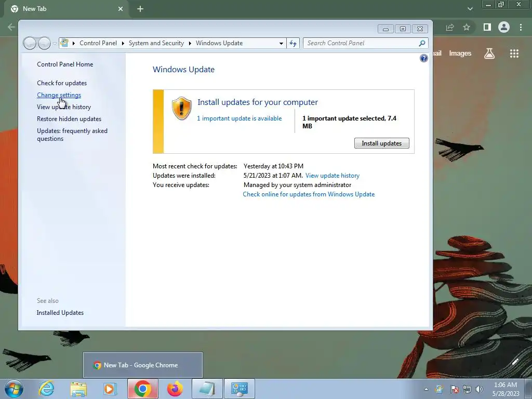The image size is (532, 399).
Task: Click the New Tab - Google Chrome thumbnail preview
Action: [143, 365]
